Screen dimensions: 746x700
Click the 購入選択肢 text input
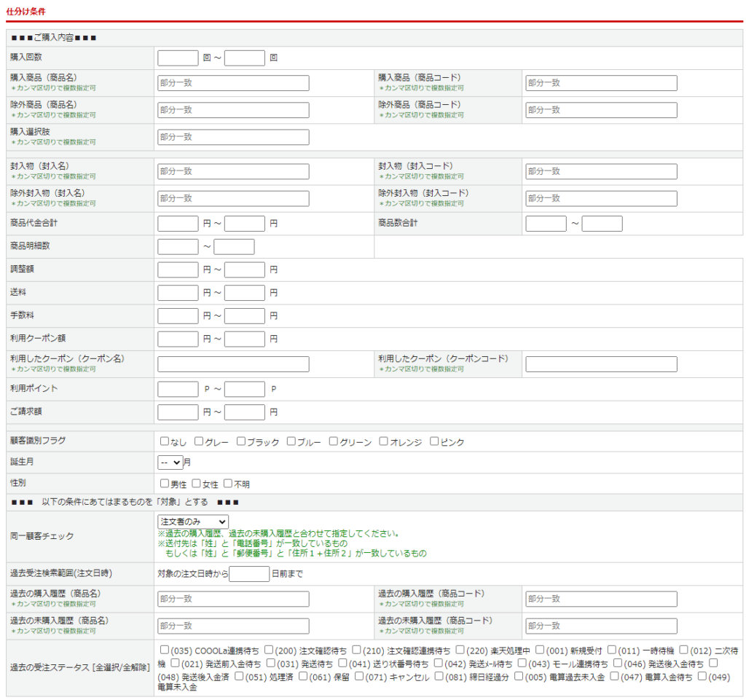click(233, 137)
